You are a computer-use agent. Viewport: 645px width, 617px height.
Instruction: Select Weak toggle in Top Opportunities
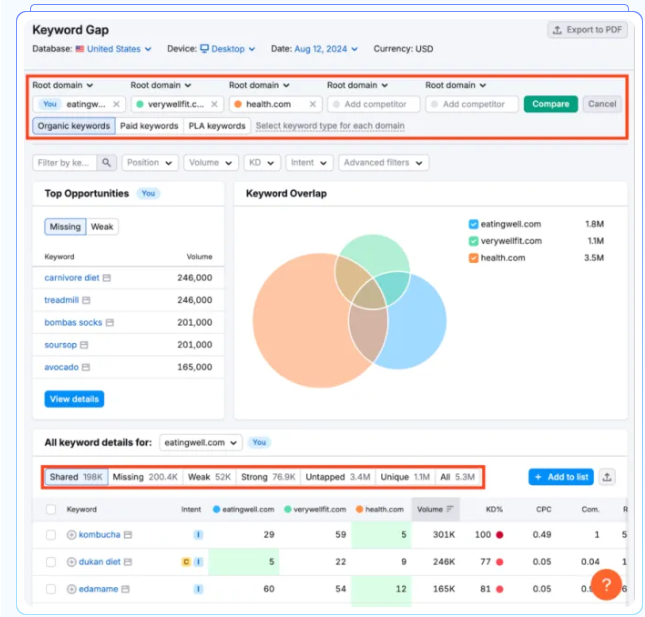102,227
